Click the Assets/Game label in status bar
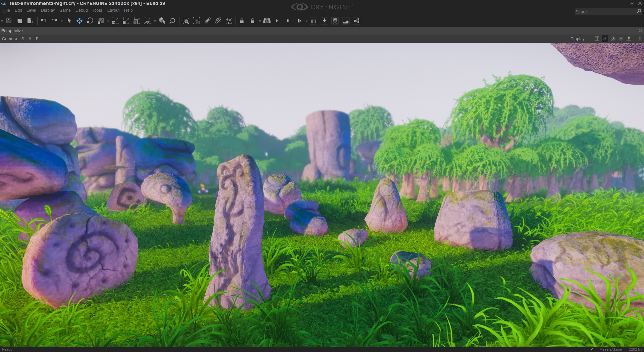 pyautogui.click(x=610, y=349)
